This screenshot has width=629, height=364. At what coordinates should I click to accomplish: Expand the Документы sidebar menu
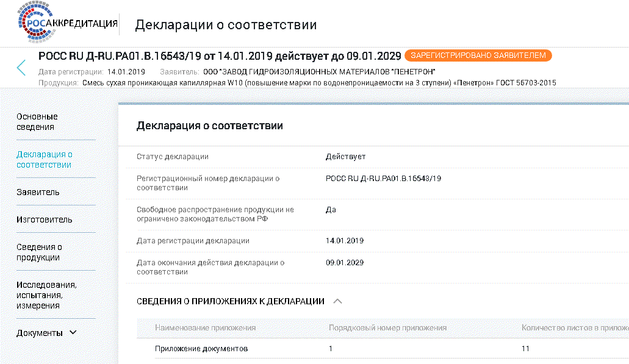[x=46, y=333]
